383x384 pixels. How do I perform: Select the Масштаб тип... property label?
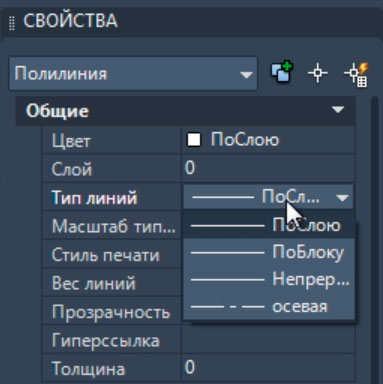pyautogui.click(x=114, y=227)
